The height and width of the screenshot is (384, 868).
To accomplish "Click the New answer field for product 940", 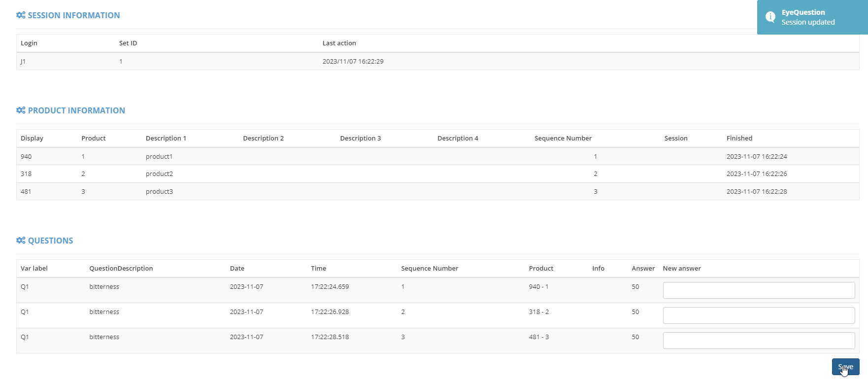I will [758, 290].
